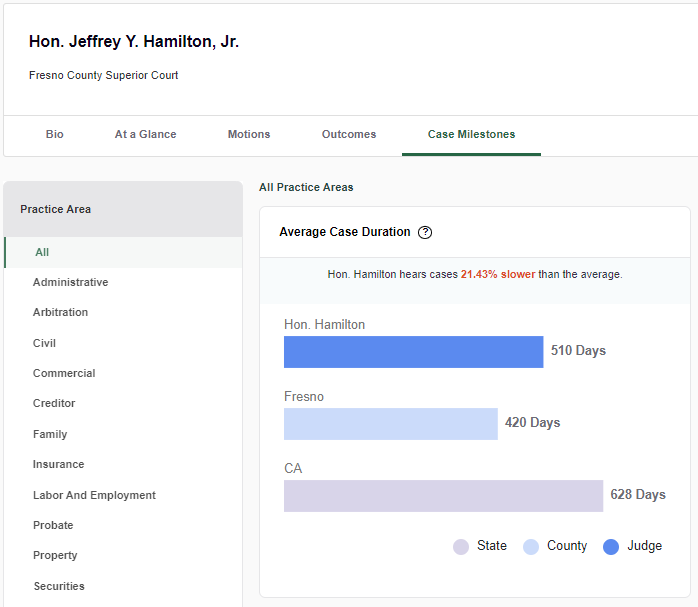This screenshot has width=698, height=607.
Task: Switch to the Motions tab
Action: (249, 134)
